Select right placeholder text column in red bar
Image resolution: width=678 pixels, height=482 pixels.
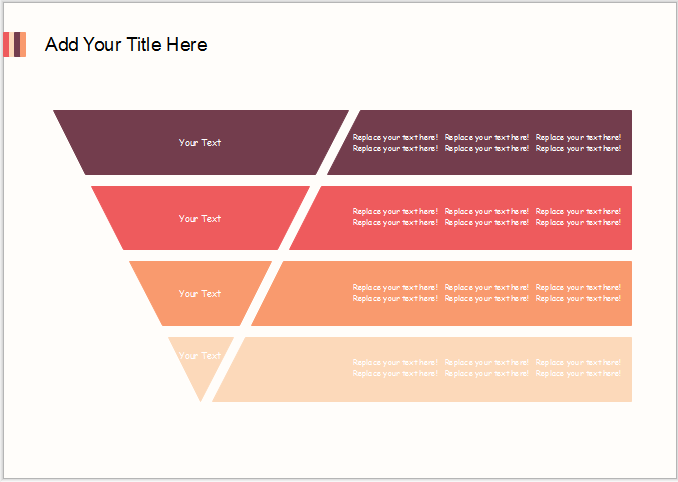click(578, 217)
